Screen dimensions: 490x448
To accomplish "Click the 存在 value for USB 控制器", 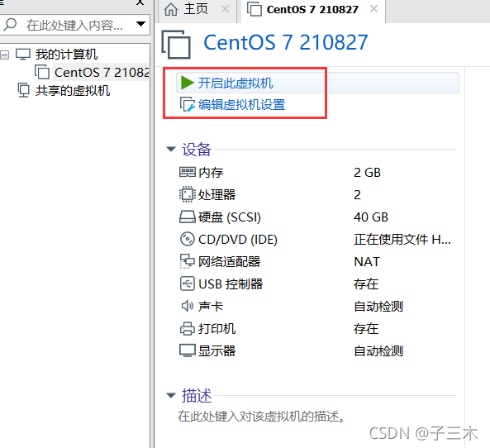I will coord(366,284).
